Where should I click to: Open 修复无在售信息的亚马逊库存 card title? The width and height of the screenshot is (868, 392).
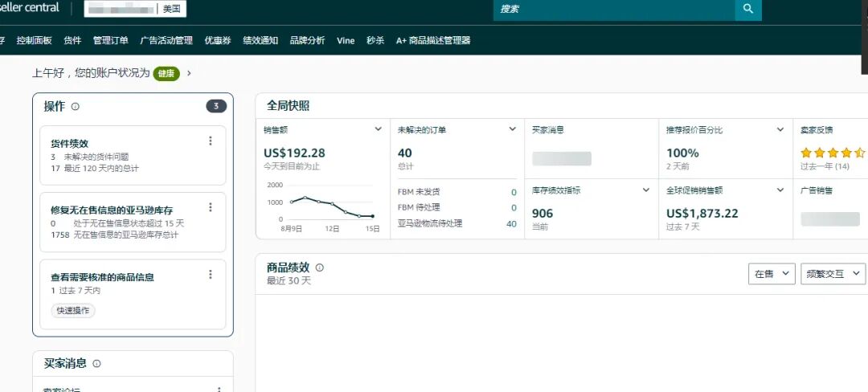pos(112,210)
